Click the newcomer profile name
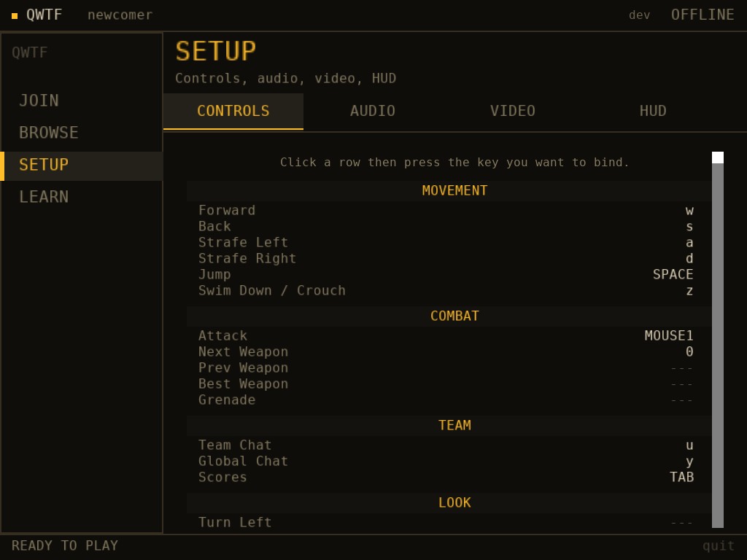The image size is (747, 560). [120, 15]
